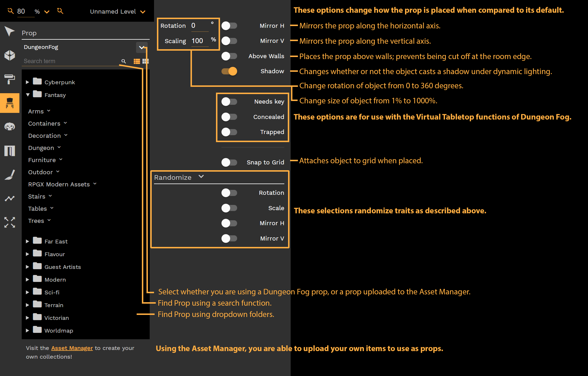Click the zoom out magnifier icon

click(x=10, y=11)
